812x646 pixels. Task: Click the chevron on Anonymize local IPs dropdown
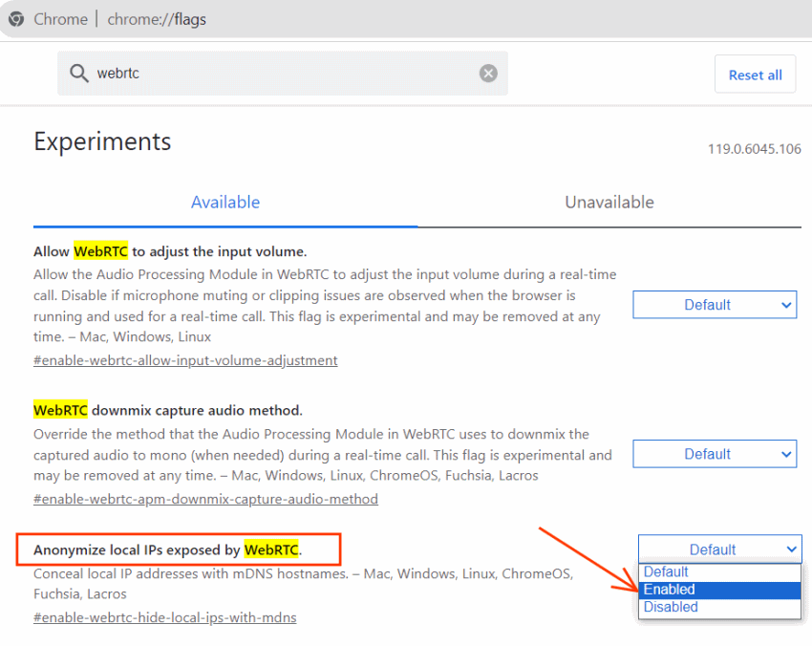pos(791,549)
